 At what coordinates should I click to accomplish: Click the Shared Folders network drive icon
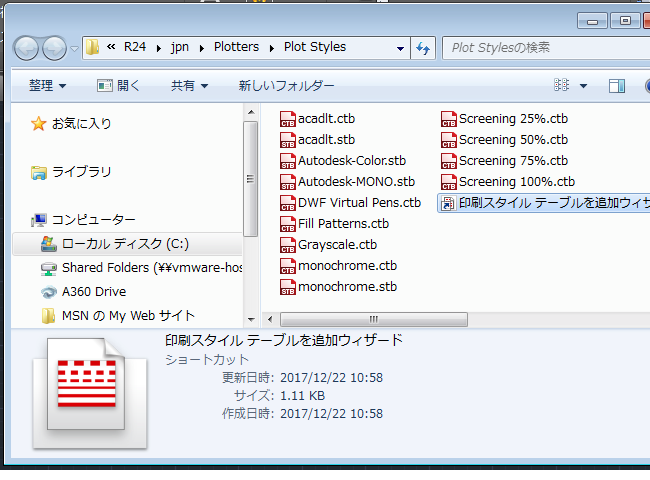point(49,269)
